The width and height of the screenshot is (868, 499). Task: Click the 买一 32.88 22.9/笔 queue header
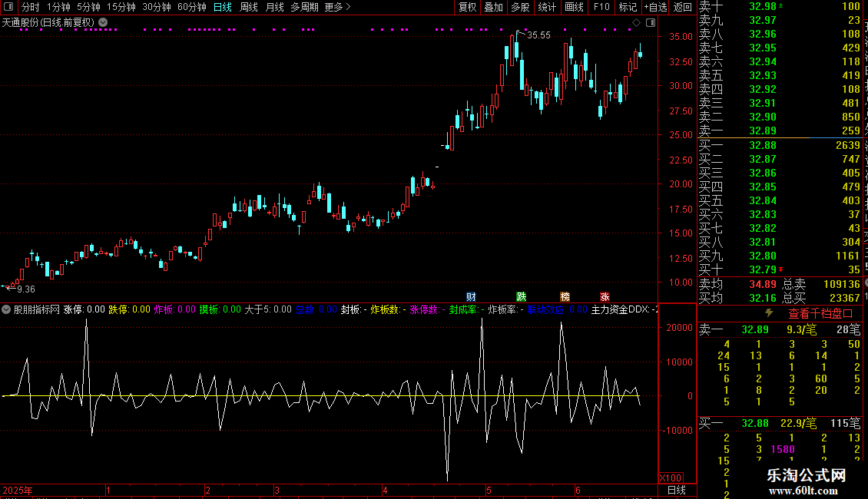coord(780,423)
